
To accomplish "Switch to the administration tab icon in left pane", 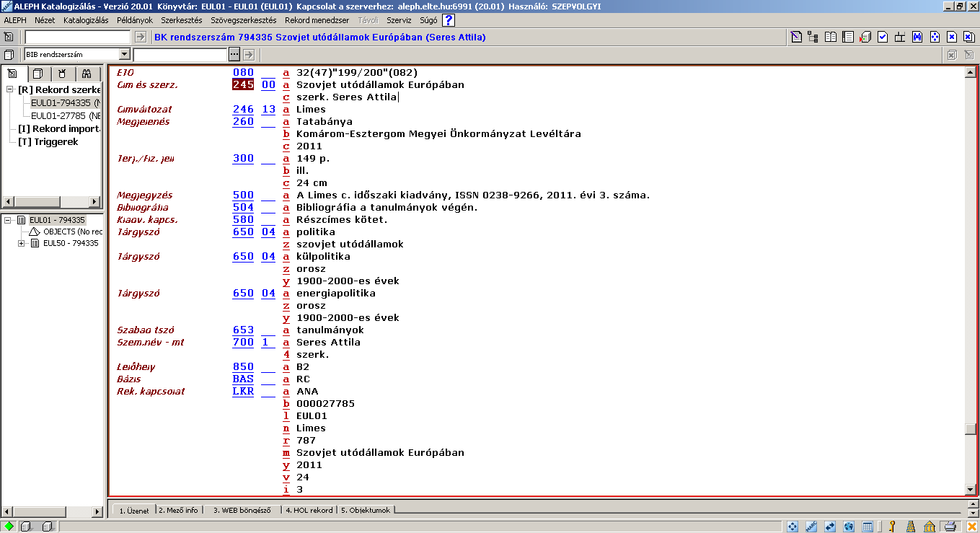I will pyautogui.click(x=63, y=74).
